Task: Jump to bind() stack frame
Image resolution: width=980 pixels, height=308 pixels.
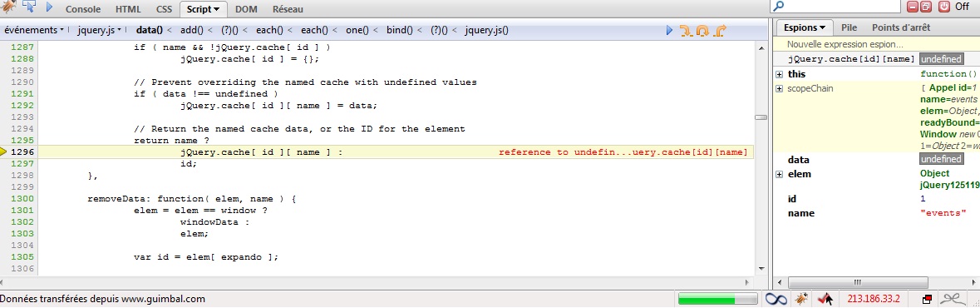Action: (400, 30)
